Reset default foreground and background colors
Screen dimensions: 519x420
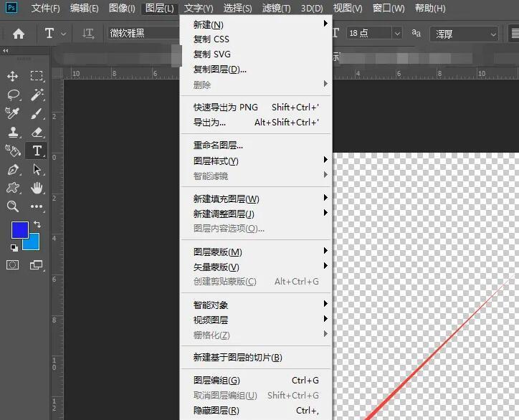tap(14, 247)
